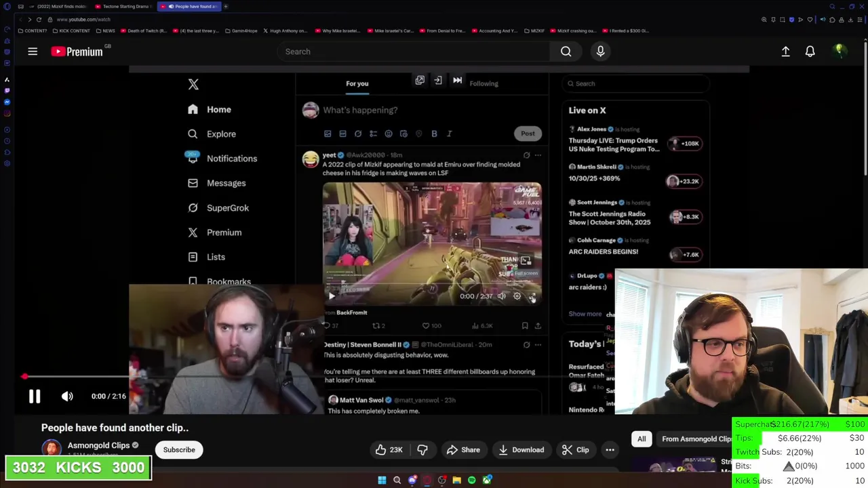Open Lists in the X sidebar
The height and width of the screenshot is (488, 868).
206,257
